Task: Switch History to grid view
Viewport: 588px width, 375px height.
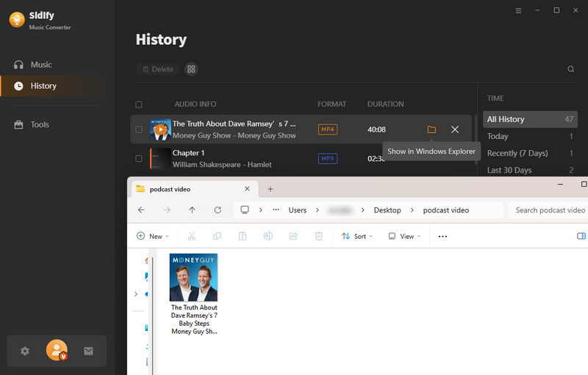Action: (x=191, y=69)
